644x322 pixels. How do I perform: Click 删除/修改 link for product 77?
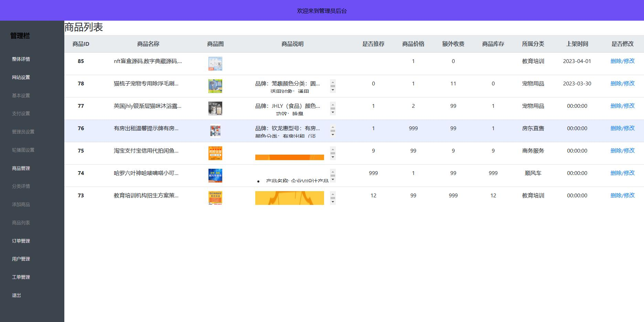pos(622,106)
